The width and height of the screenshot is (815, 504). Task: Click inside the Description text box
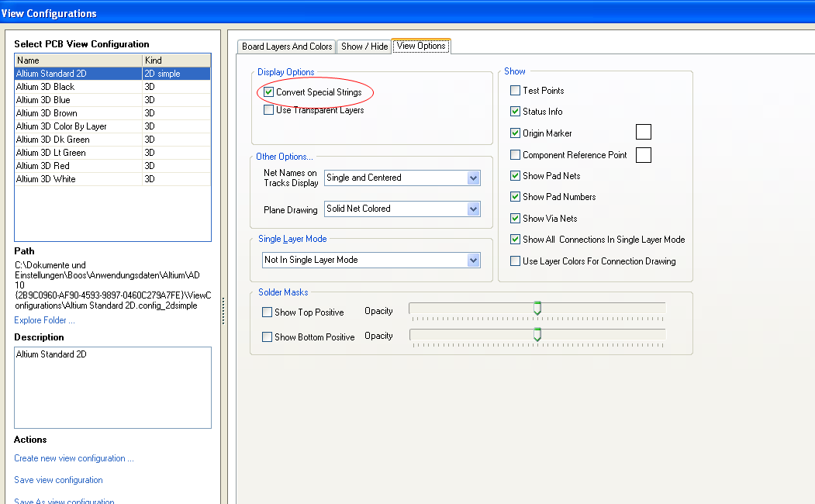pyautogui.click(x=112, y=388)
